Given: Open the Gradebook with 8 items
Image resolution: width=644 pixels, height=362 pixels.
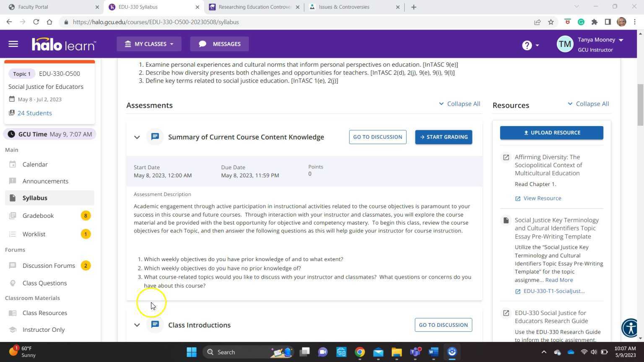Looking at the screenshot, I should pos(38,215).
